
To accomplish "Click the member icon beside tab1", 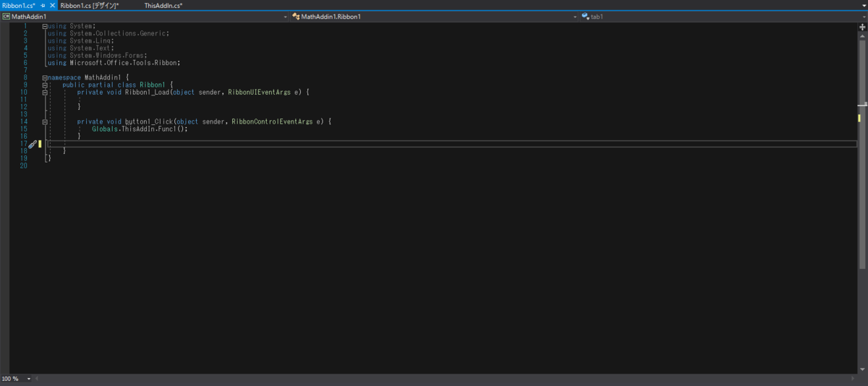I will [x=585, y=16].
